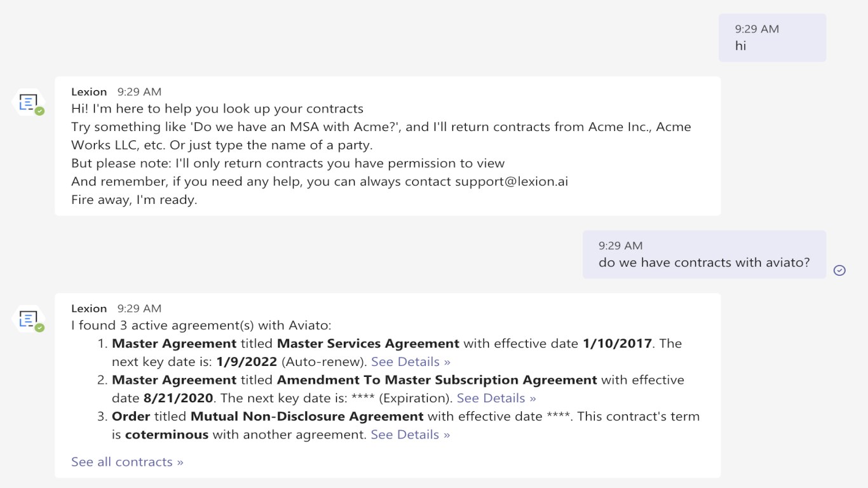The image size is (868, 488).
Task: Click the Lexion sender name on the welcome message
Action: click(89, 92)
